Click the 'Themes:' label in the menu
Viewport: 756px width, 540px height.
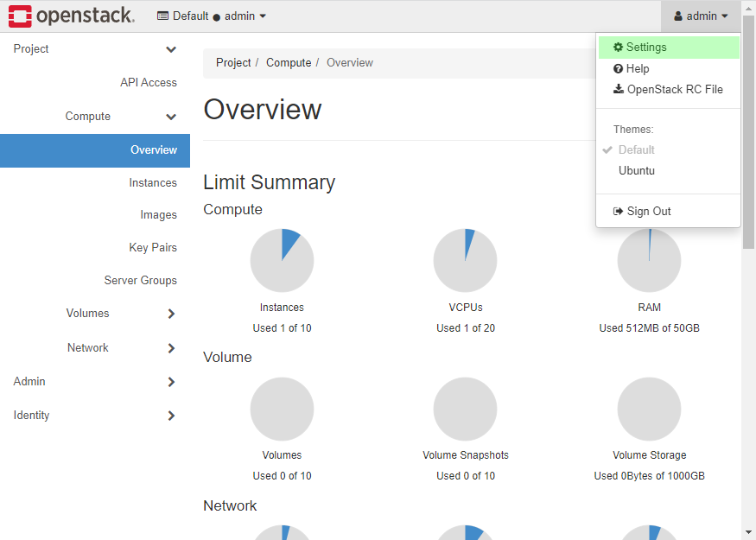633,130
